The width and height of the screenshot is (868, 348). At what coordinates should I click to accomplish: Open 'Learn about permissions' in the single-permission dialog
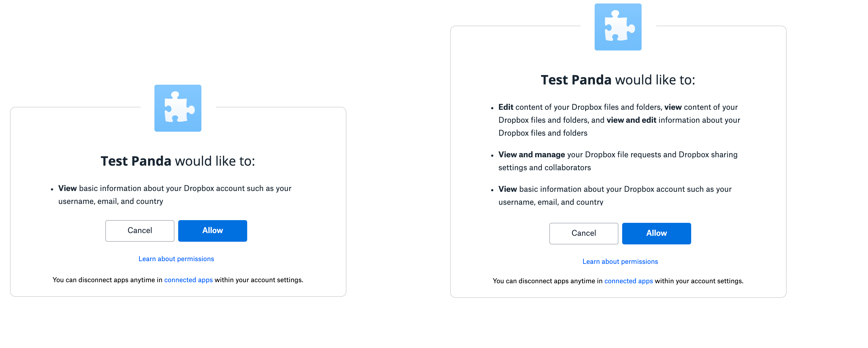tap(176, 259)
